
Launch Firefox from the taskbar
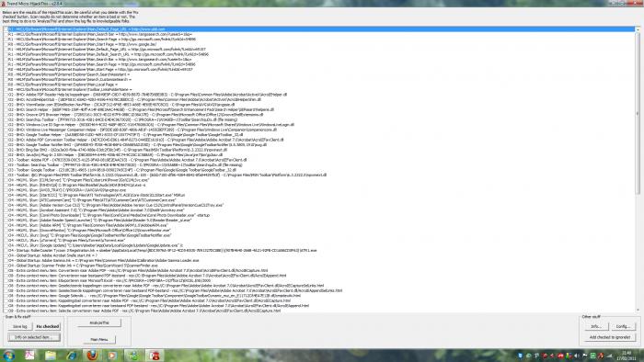click(x=92, y=356)
